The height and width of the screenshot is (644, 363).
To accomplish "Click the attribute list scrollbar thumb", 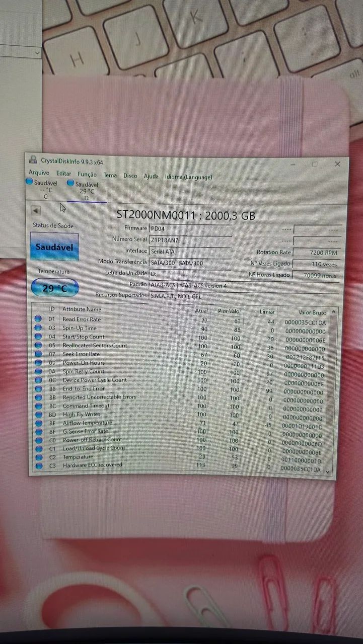I will (x=330, y=370).
